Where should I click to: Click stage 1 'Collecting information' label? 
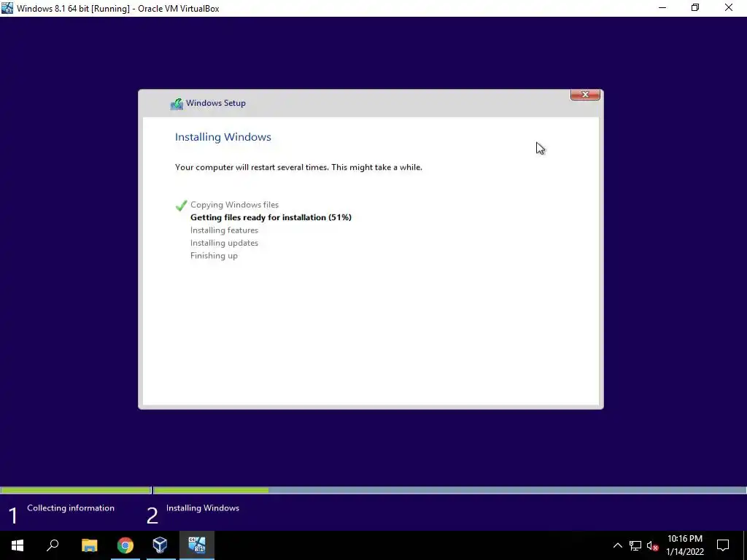click(71, 508)
